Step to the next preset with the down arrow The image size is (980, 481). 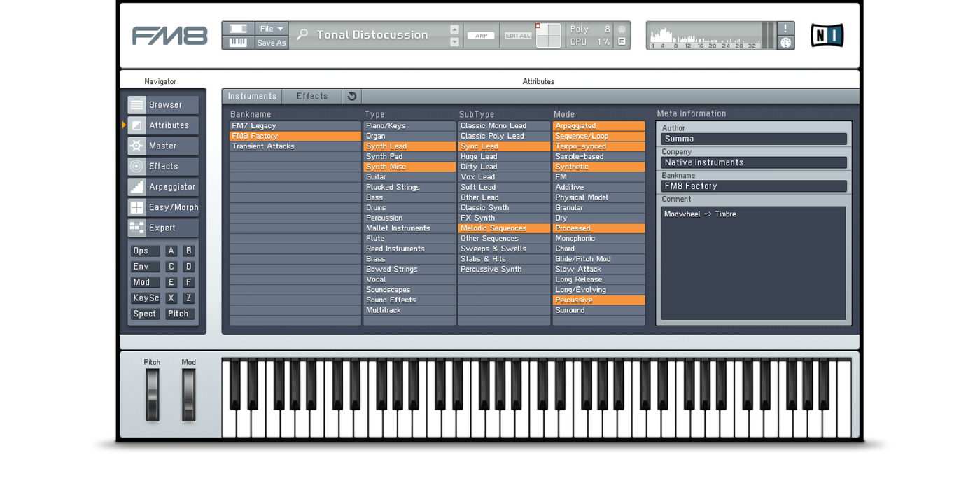[x=454, y=42]
